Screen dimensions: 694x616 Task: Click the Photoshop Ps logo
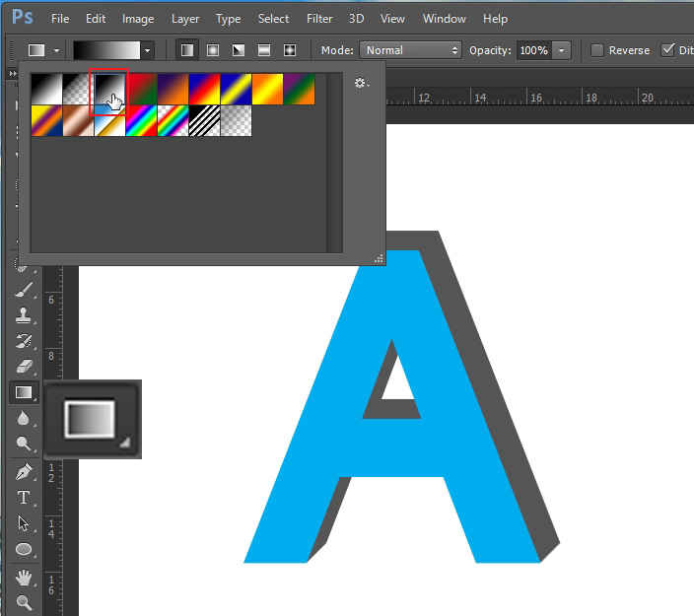22,18
